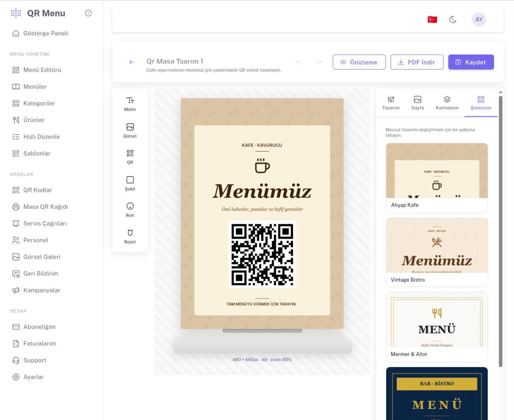Go to Menüler page
Screen dimensions: 514x420
coord(35,86)
